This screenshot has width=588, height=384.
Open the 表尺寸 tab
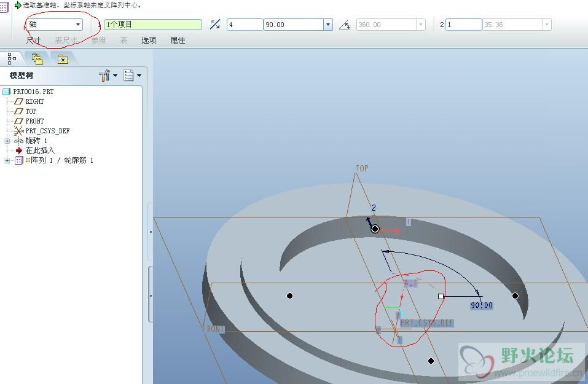[x=66, y=40]
